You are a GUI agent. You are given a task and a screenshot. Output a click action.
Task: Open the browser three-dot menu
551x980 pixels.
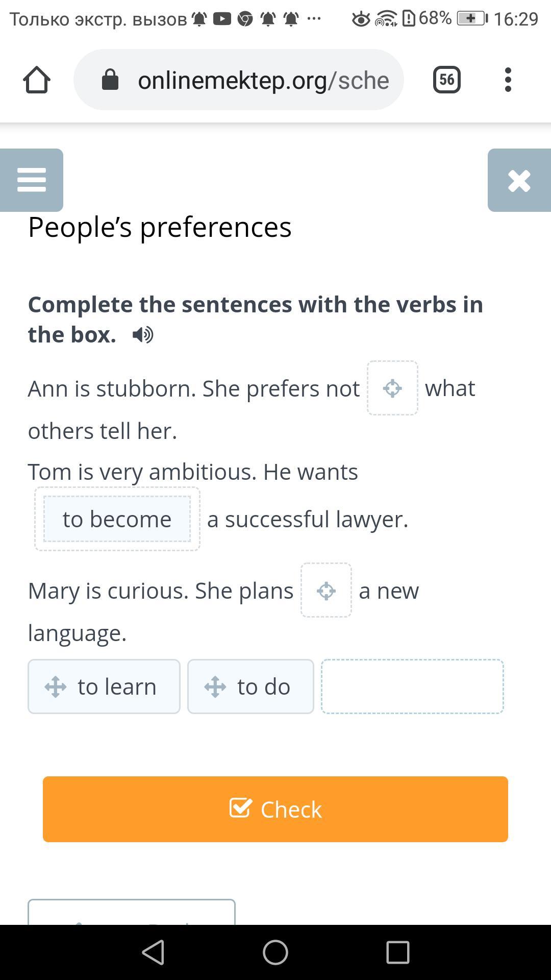coord(508,80)
